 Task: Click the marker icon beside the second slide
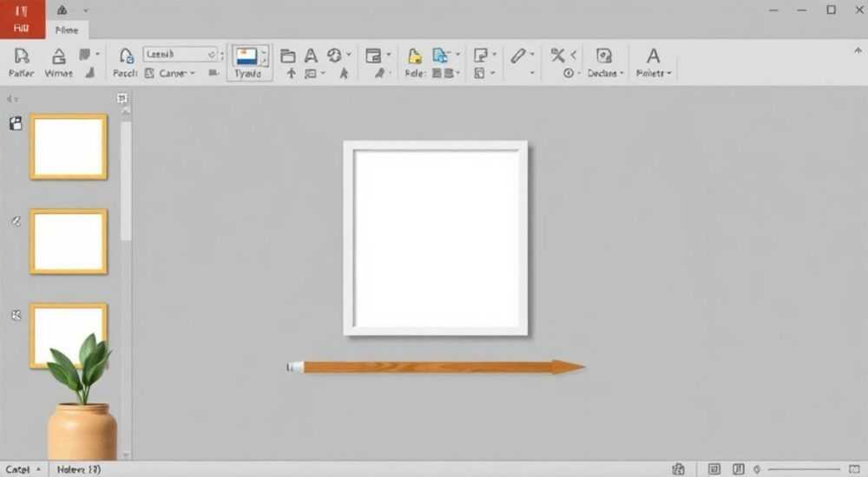tap(16, 221)
